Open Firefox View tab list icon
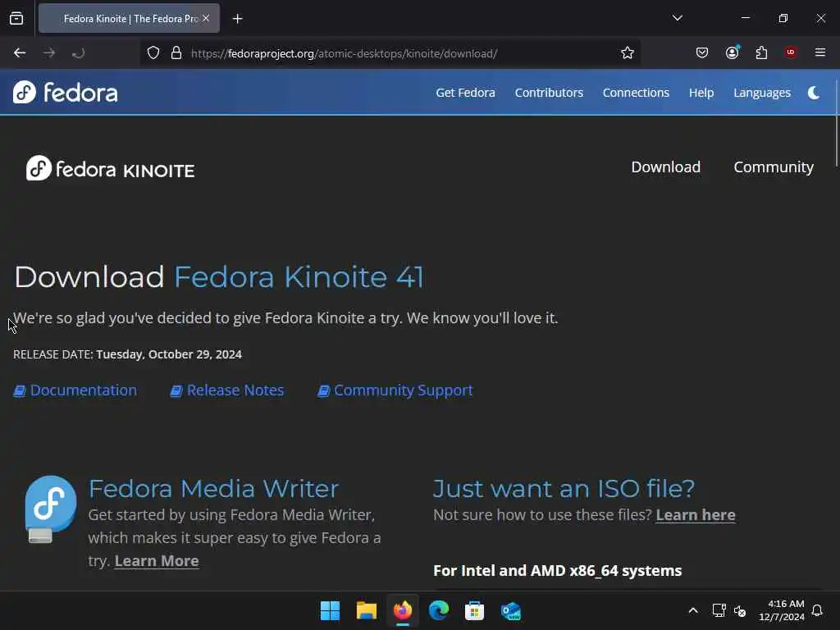 click(16, 18)
